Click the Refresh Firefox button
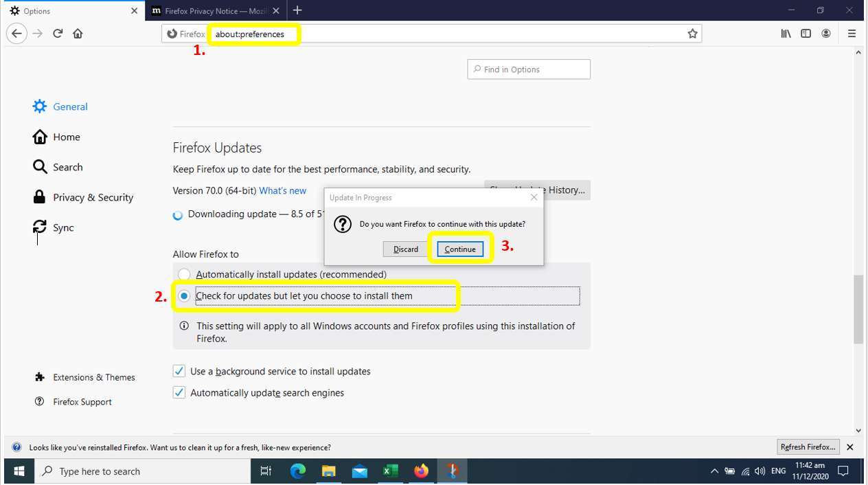The height and width of the screenshot is (485, 868). pyautogui.click(x=808, y=447)
